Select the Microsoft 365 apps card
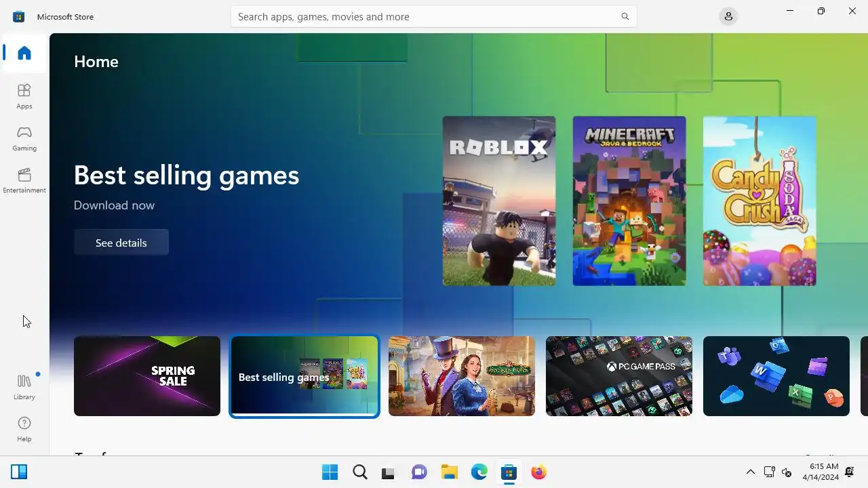The width and height of the screenshot is (868, 488). (776, 376)
